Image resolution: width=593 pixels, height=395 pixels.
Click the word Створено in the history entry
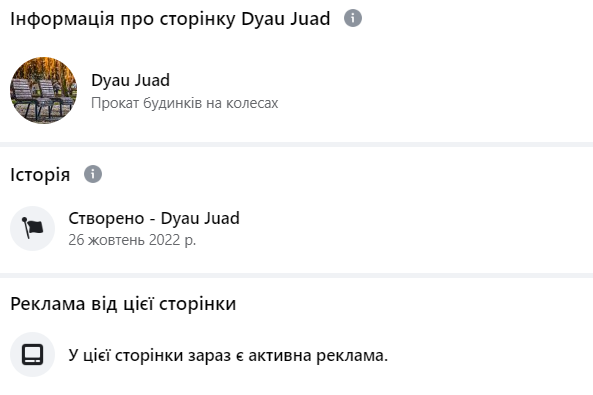point(106,218)
